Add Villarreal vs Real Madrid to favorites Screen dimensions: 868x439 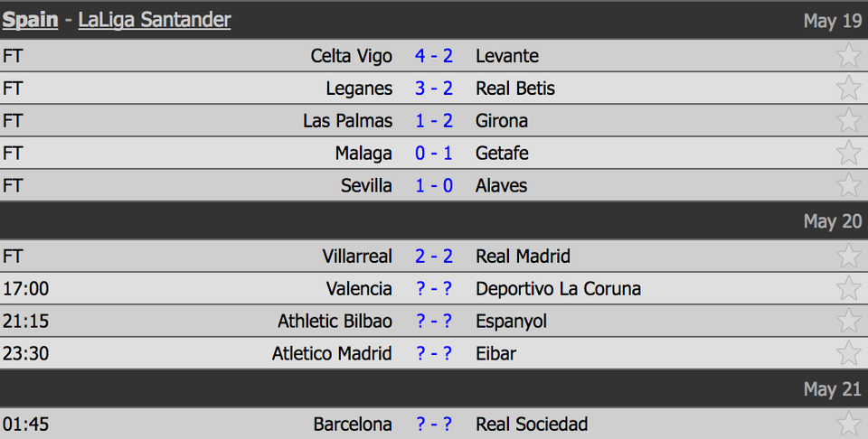coord(849,256)
